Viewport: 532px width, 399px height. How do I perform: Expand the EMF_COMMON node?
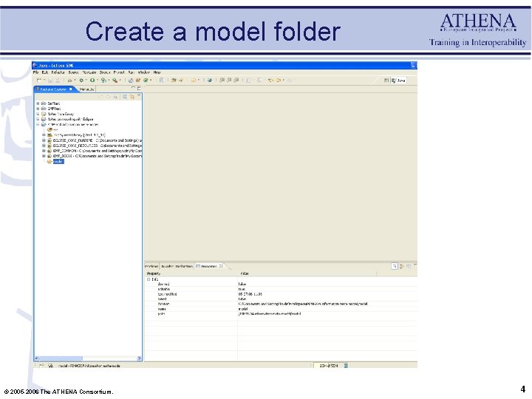pos(44,151)
